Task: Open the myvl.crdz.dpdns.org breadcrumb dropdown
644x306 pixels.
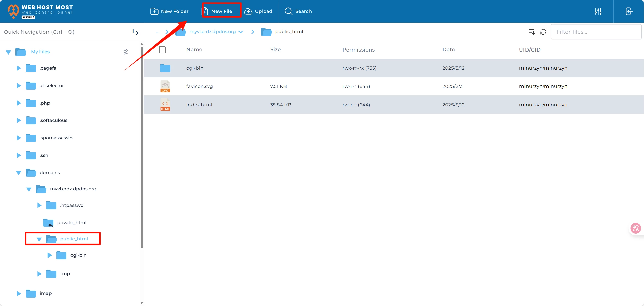Action: [241, 32]
